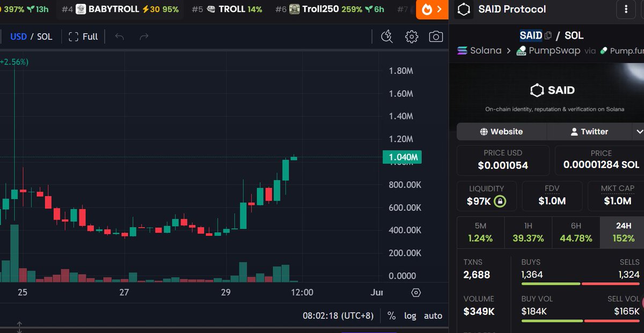
Task: Click the buy vol versus sell vol bar
Action: coord(581,321)
